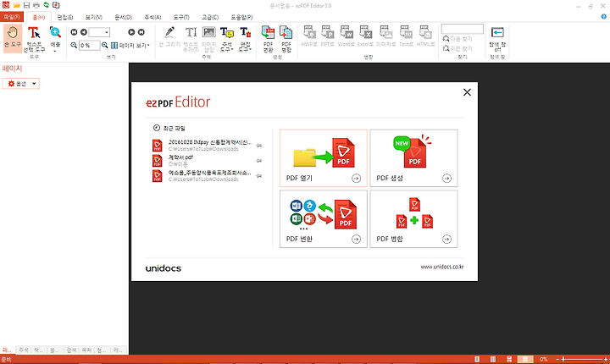610x364 pixels.
Task: Open the options dropdown (옵션) in page panel
Action: (x=21, y=84)
